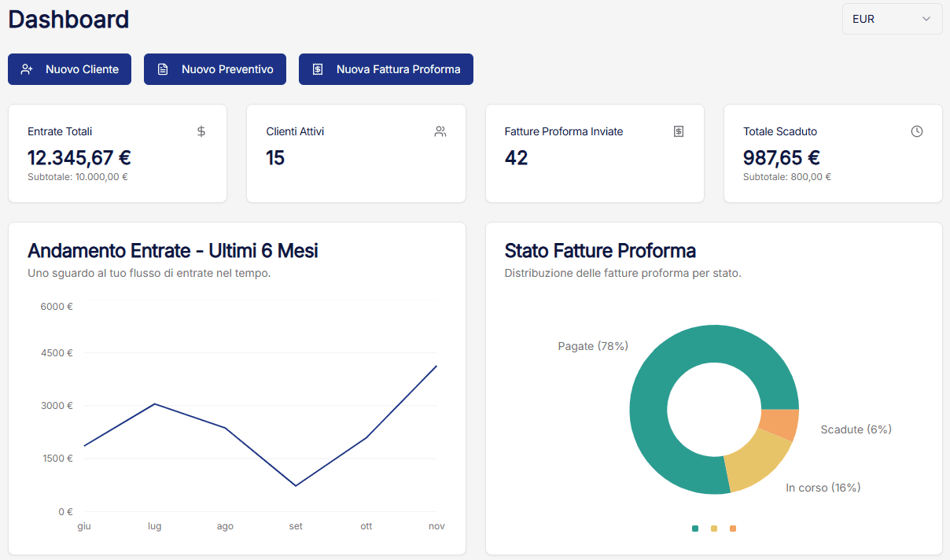Click the November data point on the line chart
This screenshot has width=950, height=560.
pos(436,365)
